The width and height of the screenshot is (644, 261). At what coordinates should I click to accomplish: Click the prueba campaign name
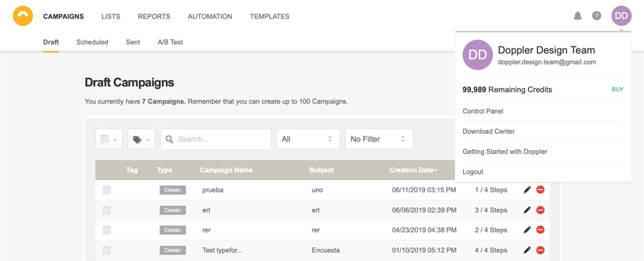(x=213, y=190)
